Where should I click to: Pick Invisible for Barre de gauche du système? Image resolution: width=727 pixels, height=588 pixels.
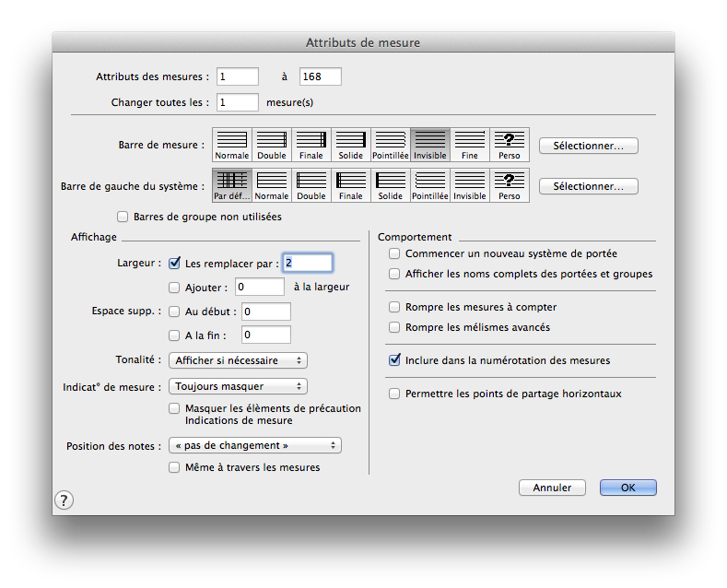(469, 184)
